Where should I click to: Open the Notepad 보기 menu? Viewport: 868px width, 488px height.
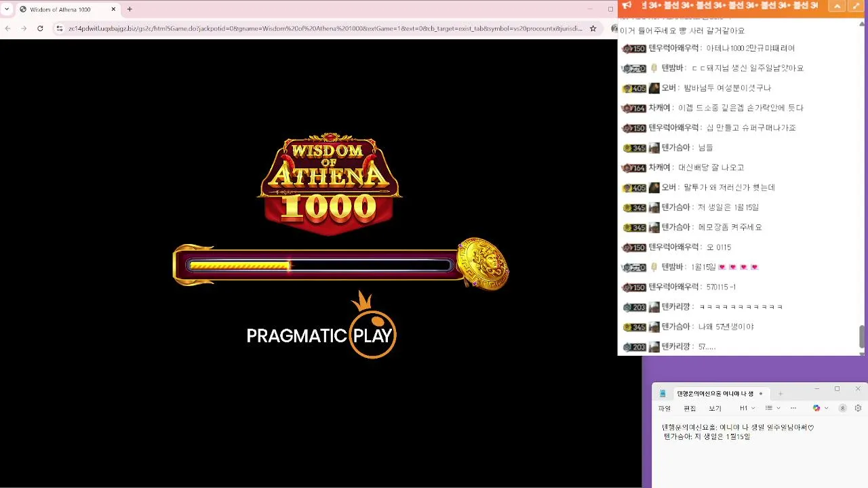point(715,409)
